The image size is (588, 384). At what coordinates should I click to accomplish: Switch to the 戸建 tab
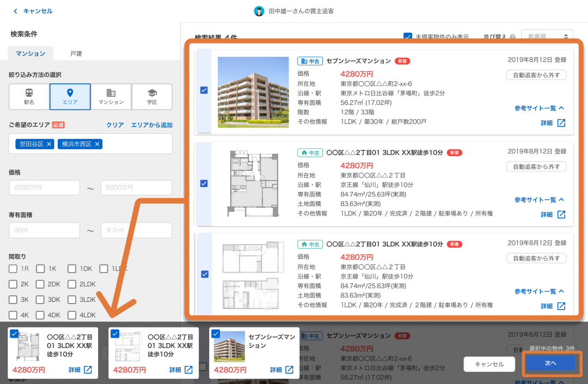(x=76, y=53)
